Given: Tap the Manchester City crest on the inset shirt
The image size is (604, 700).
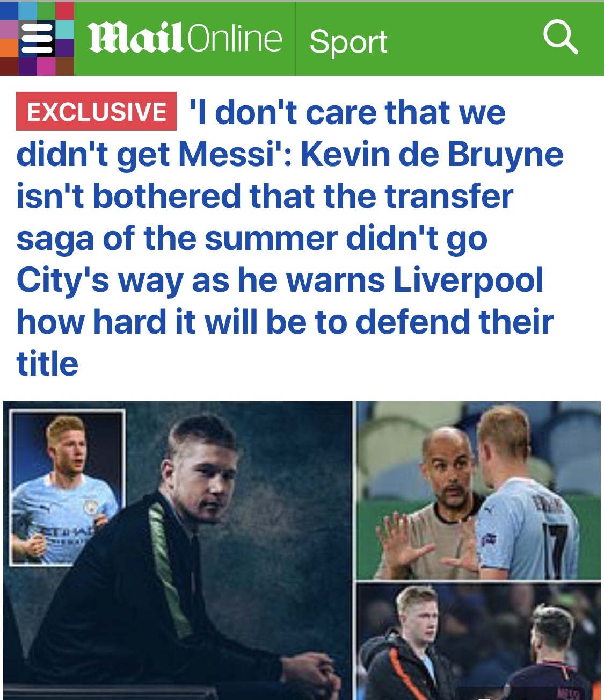Looking at the screenshot, I should pos(90,508).
